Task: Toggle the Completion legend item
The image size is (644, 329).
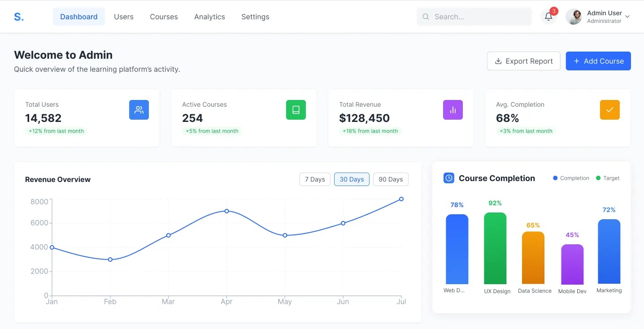Action: (571, 178)
